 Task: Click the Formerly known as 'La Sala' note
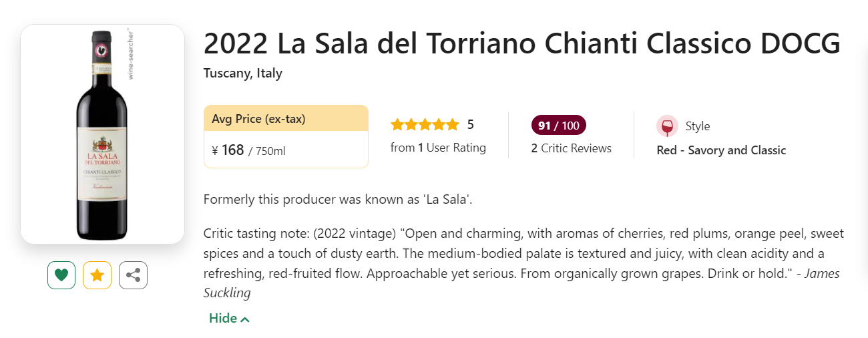click(337, 199)
